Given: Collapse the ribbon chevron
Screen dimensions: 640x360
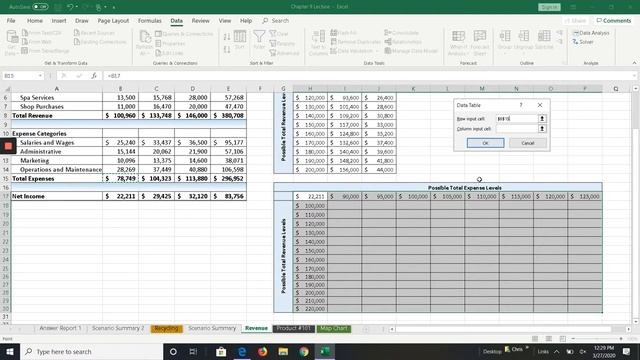Looking at the screenshot, I should (x=634, y=63).
